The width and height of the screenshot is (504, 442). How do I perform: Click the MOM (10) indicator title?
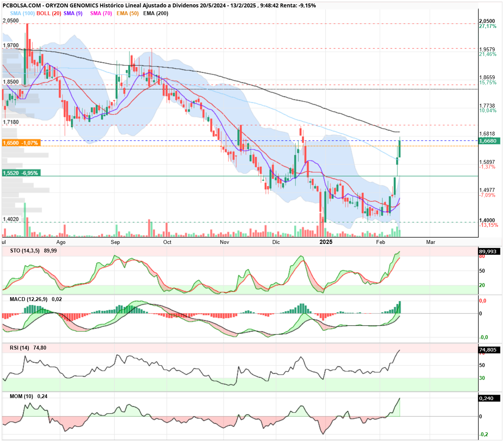click(21, 396)
